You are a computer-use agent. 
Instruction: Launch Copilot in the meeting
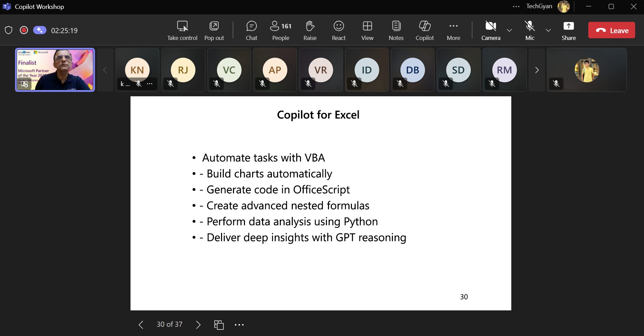coord(425,30)
